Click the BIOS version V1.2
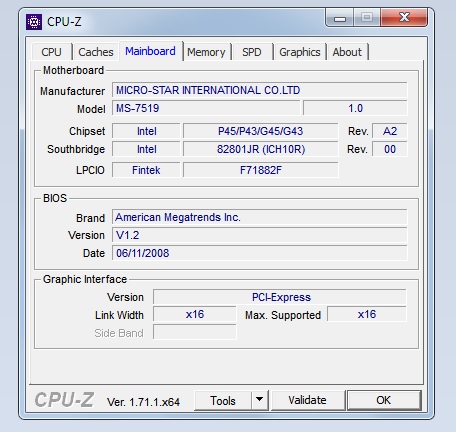The height and width of the screenshot is (432, 456). point(259,235)
